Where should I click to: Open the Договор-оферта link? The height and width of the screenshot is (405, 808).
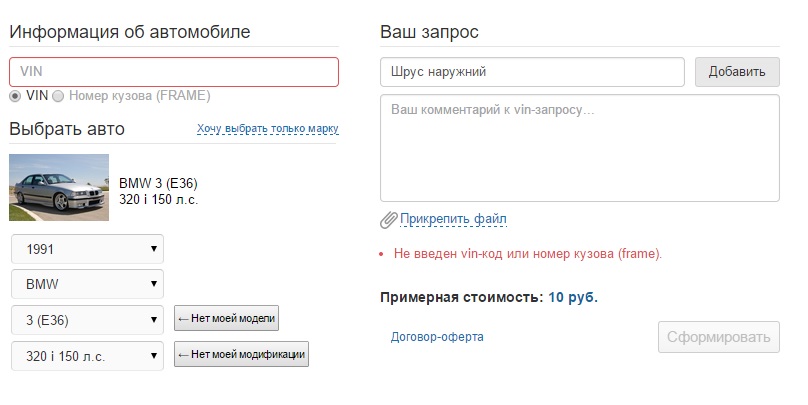pos(437,337)
